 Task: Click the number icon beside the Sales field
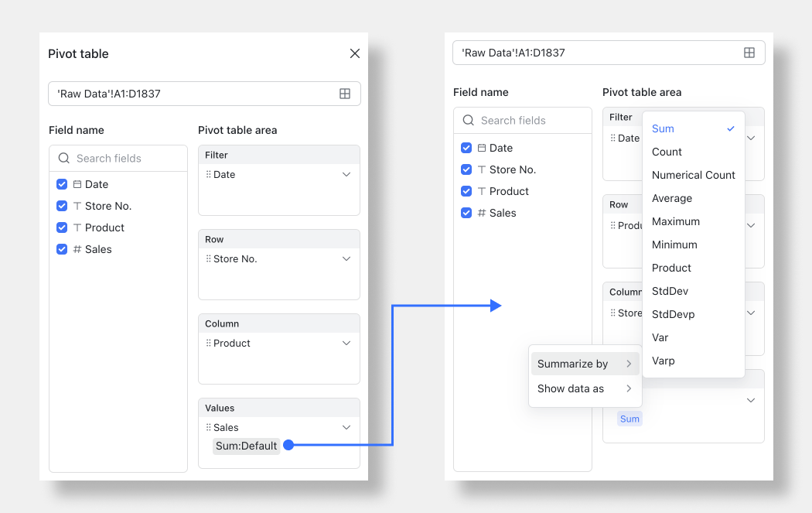tap(76, 249)
